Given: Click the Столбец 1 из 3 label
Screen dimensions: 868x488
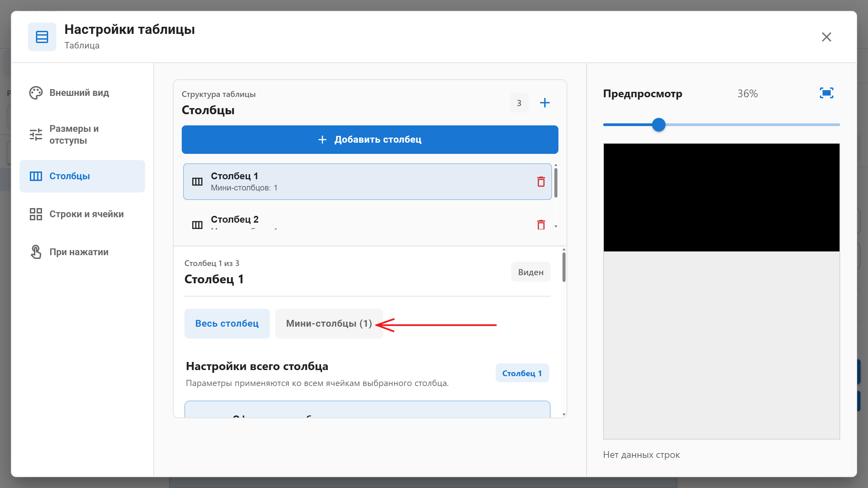Looking at the screenshot, I should pos(212,263).
